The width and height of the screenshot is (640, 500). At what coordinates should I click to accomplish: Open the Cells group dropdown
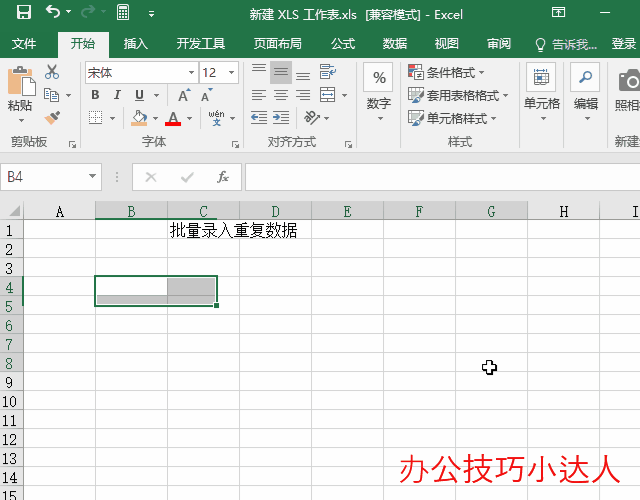point(541,92)
